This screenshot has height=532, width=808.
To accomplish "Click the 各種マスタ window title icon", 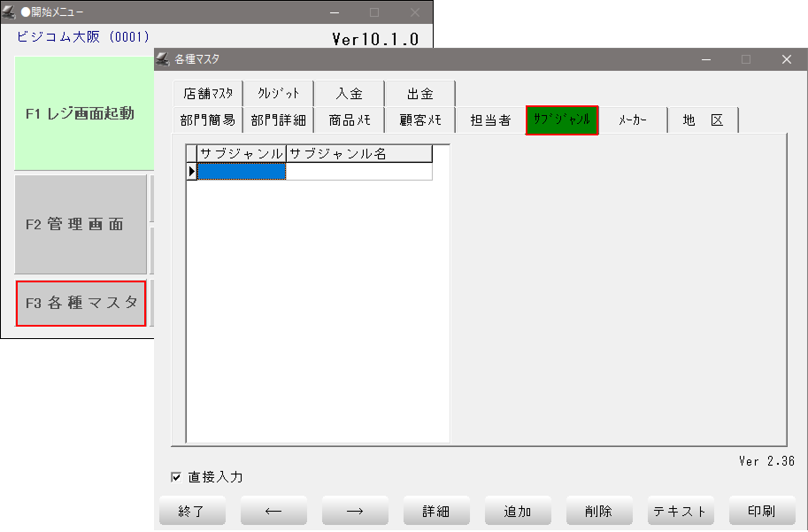I will (x=163, y=59).
